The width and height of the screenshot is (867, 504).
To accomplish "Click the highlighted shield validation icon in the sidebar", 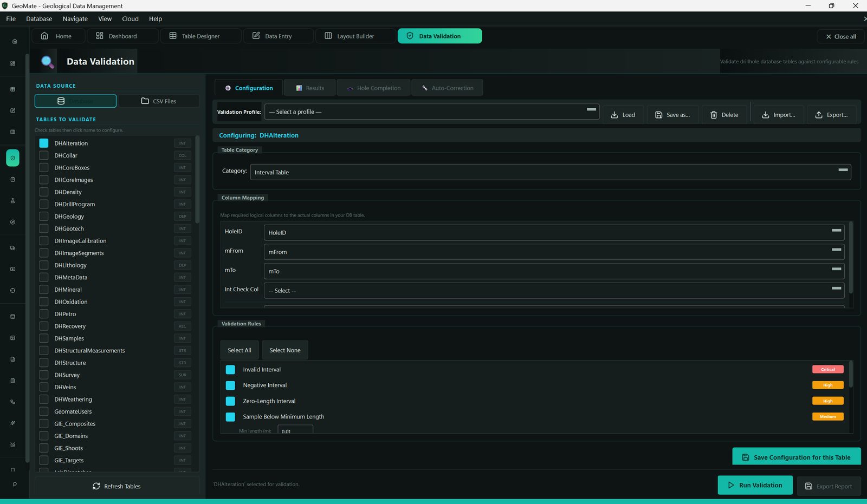I will tap(12, 158).
